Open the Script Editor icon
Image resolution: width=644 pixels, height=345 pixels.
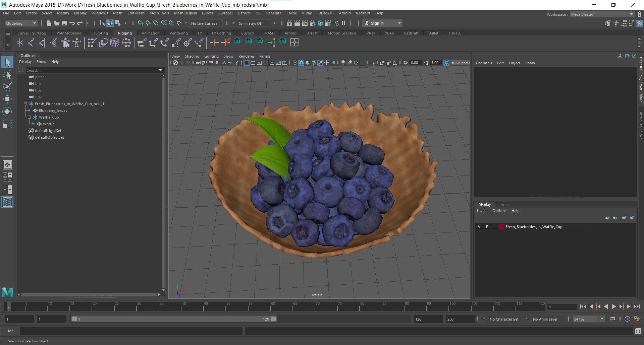pos(638,331)
